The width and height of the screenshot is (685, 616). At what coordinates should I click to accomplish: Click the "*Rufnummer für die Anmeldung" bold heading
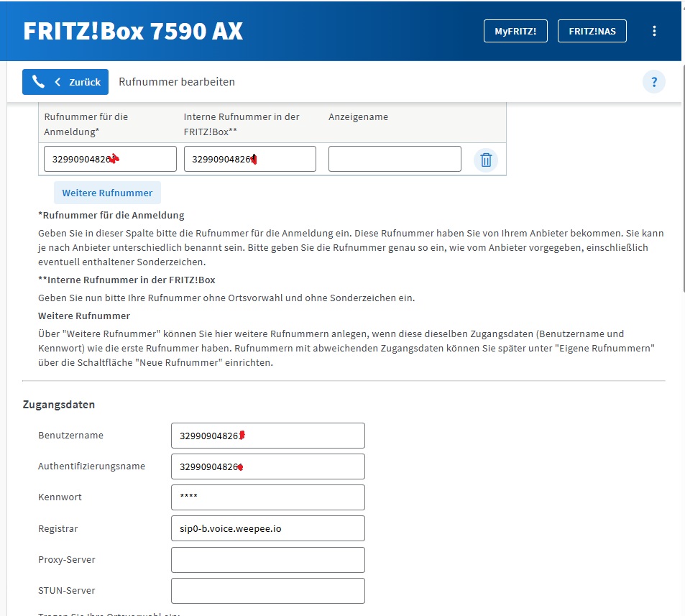tap(111, 216)
